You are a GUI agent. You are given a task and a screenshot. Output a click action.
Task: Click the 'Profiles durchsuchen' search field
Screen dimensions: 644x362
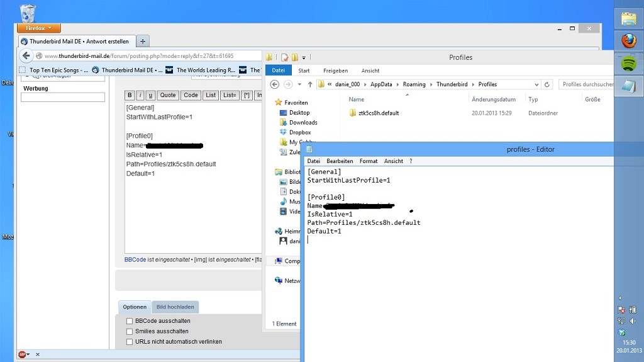[x=587, y=84]
